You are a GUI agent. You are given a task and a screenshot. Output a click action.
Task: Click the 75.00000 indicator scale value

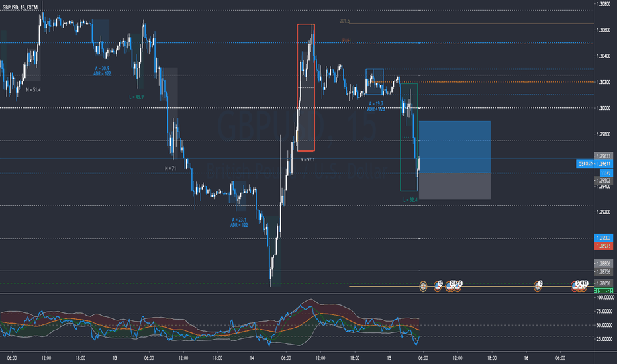[604, 312]
